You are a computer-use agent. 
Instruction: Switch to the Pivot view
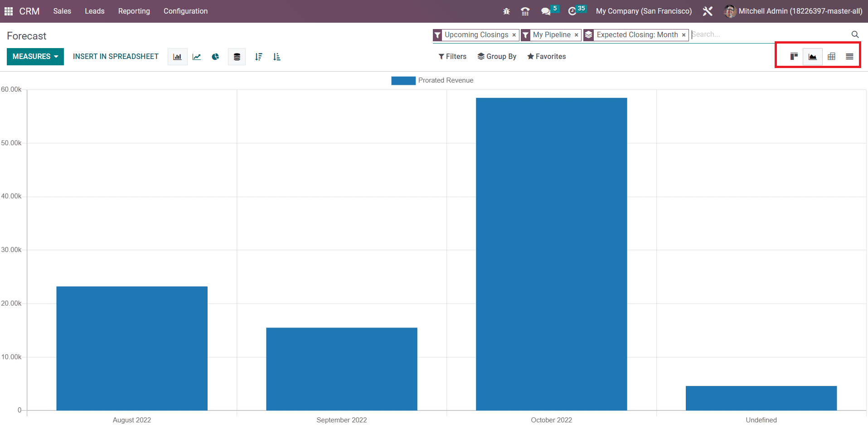pyautogui.click(x=832, y=56)
